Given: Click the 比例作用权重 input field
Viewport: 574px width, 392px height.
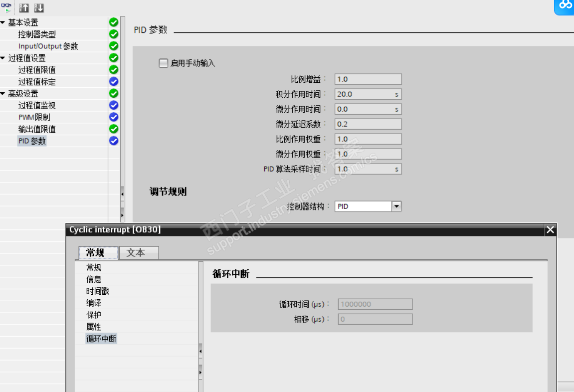Looking at the screenshot, I should tap(368, 139).
